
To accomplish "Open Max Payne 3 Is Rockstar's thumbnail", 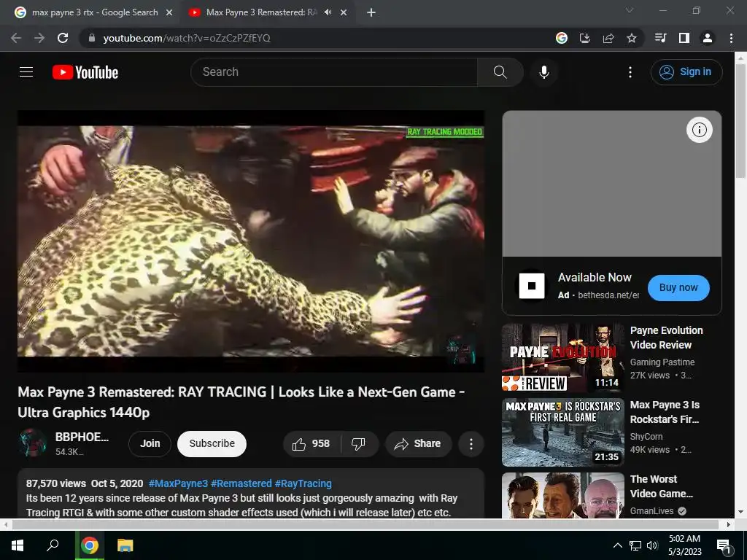I will pos(562,432).
